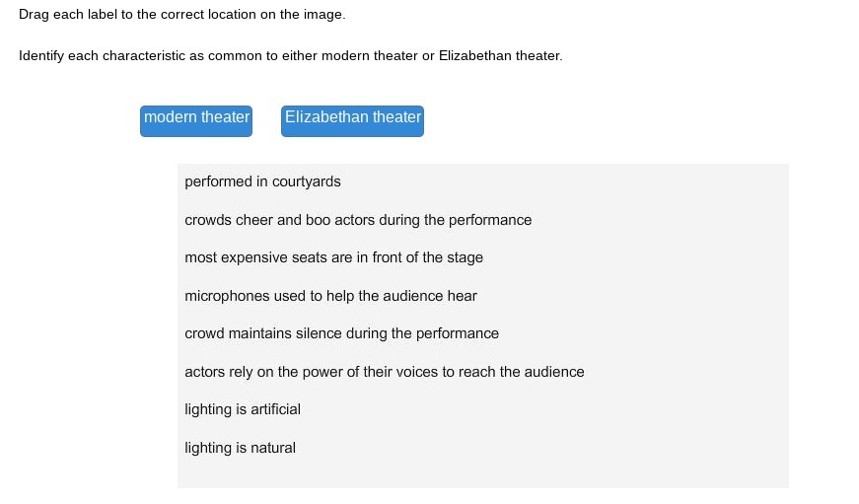Click the word 'natural' in the list
The height and width of the screenshot is (504, 859).
coord(273,448)
